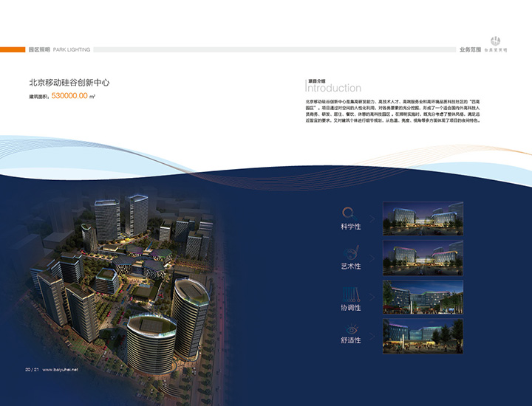532x406 pixels.
Task: Click the 协调性 label
Action: [x=350, y=308]
